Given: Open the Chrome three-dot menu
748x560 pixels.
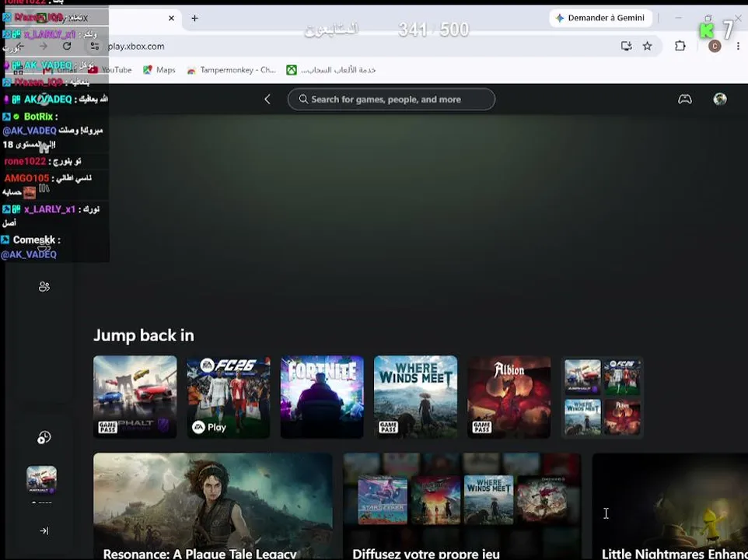Looking at the screenshot, I should [738, 46].
